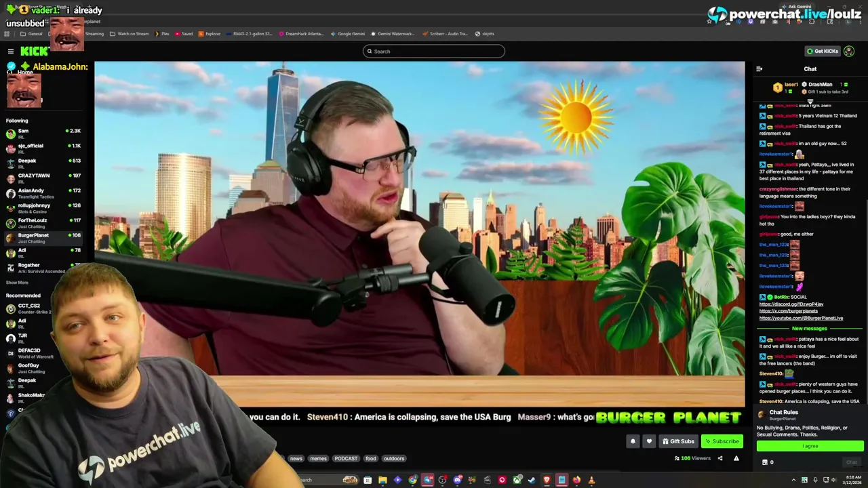Open the DreamHack Atlanta bookmark

[300, 34]
